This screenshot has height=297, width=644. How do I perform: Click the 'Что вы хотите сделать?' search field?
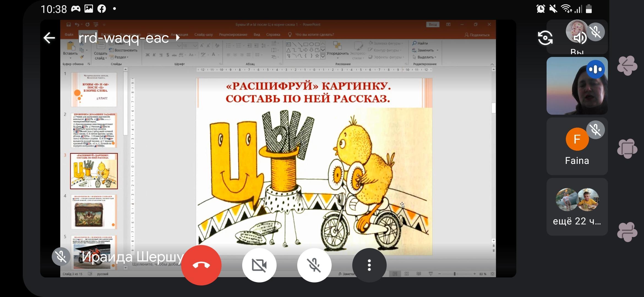click(314, 35)
